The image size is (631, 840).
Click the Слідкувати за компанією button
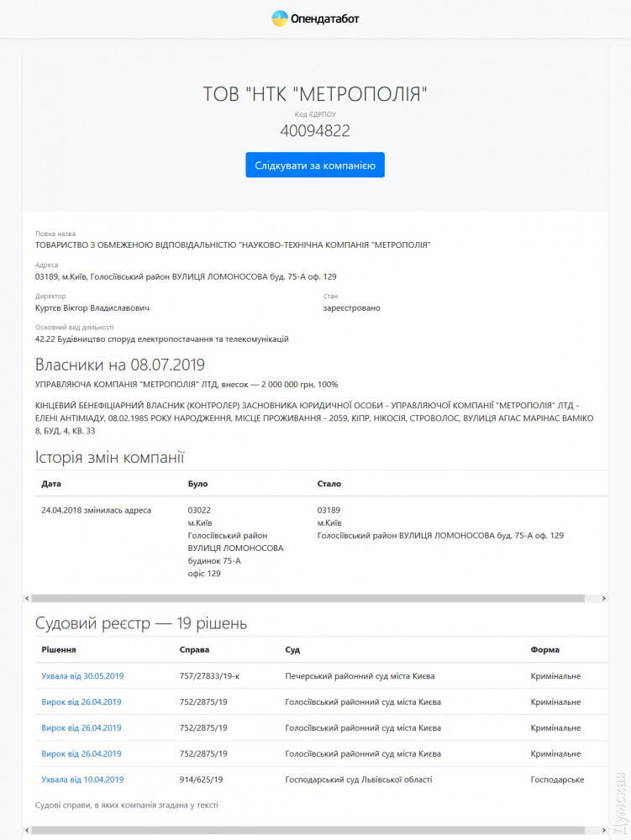(x=315, y=165)
